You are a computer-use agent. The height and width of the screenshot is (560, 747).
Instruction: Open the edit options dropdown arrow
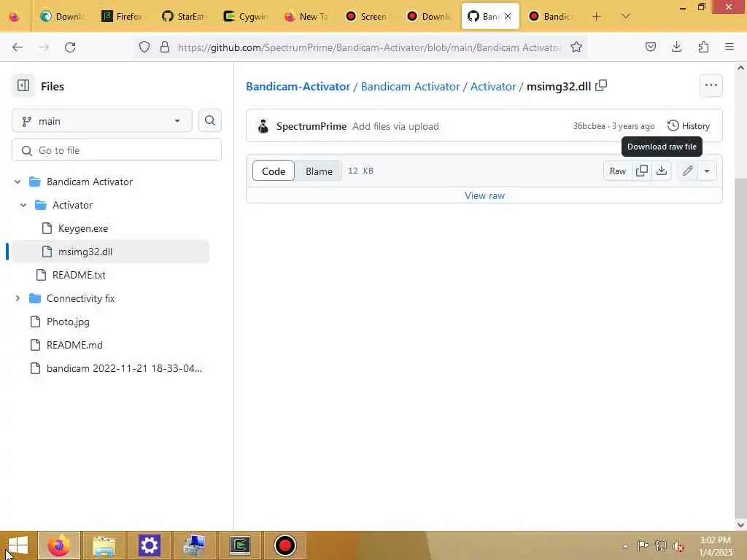pos(707,171)
